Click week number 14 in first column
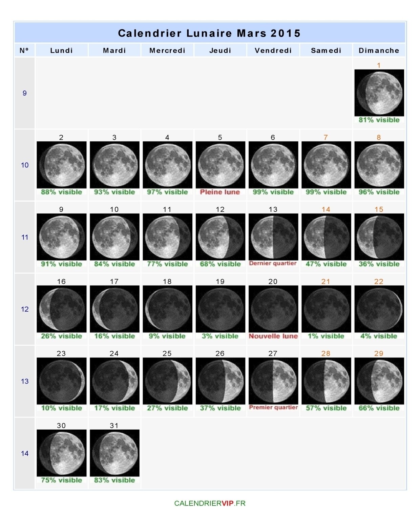The height and width of the screenshot is (515, 420). [x=25, y=454]
